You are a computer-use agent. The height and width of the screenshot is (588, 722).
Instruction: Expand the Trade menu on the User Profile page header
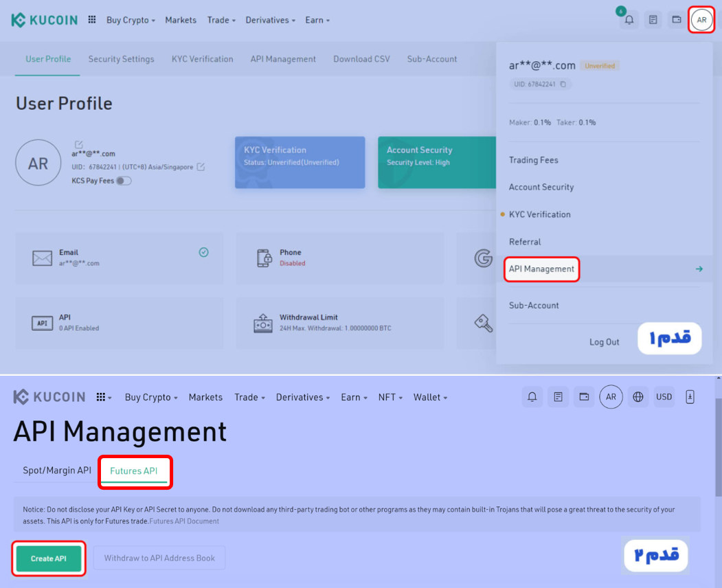pos(221,20)
